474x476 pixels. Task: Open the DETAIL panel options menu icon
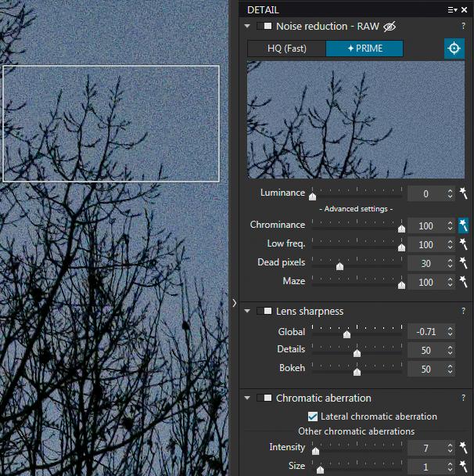[452, 10]
